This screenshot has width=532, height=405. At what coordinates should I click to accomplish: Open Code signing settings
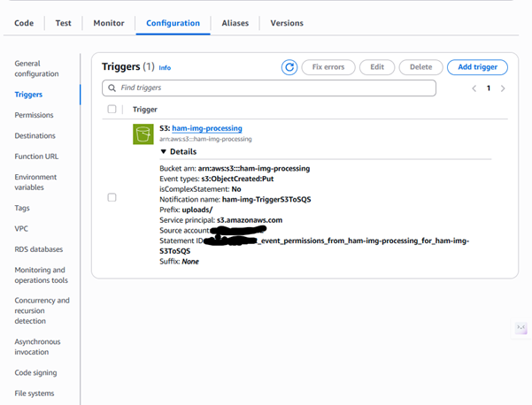coord(35,373)
